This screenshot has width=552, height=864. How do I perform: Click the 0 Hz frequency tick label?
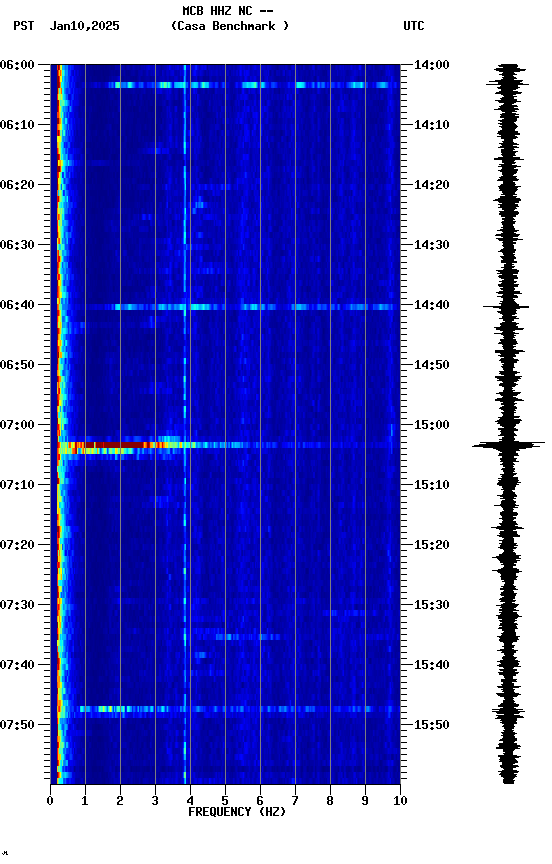pyautogui.click(x=50, y=801)
